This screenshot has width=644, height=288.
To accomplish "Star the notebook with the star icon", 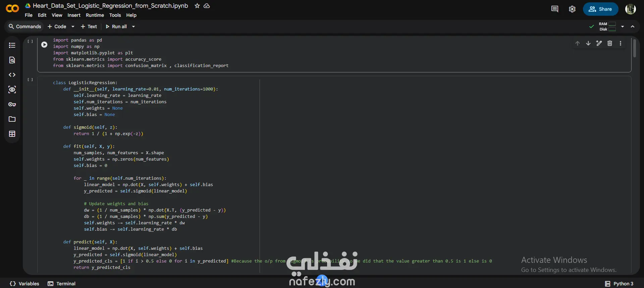I will pyautogui.click(x=197, y=6).
